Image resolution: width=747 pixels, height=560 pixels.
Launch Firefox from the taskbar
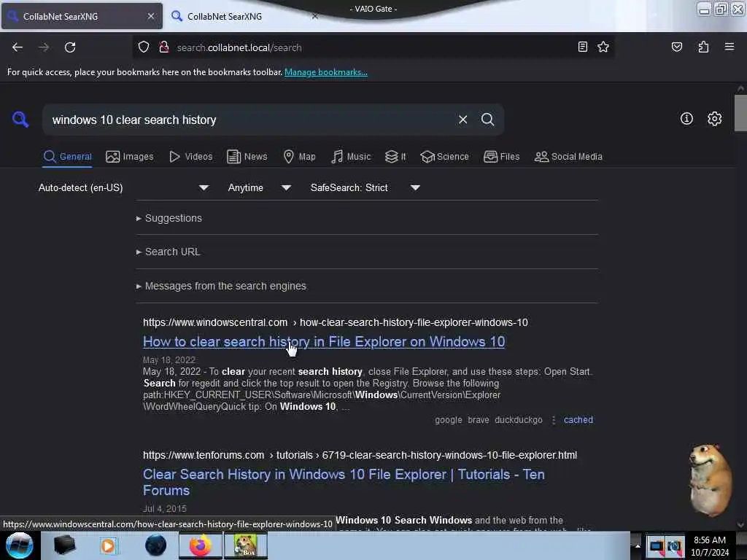[x=200, y=545]
